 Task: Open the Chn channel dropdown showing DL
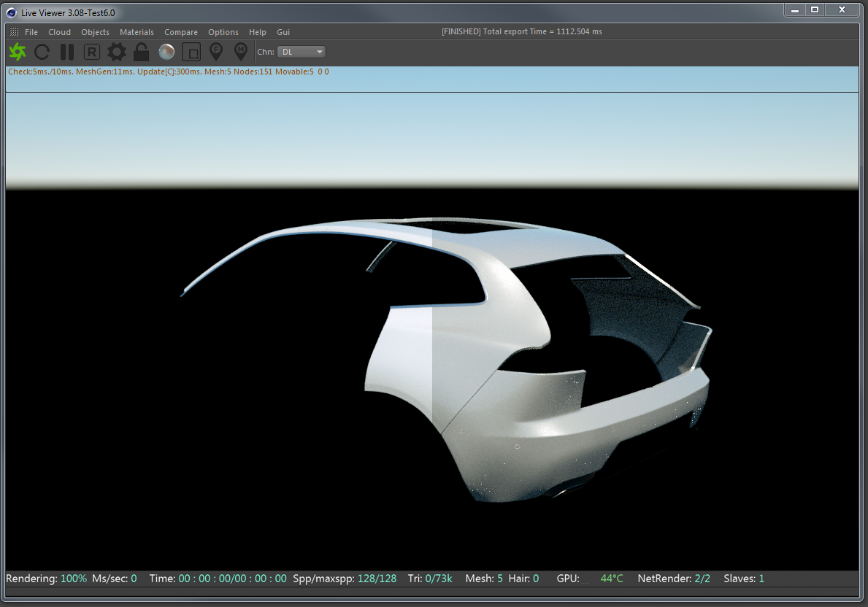pos(302,52)
